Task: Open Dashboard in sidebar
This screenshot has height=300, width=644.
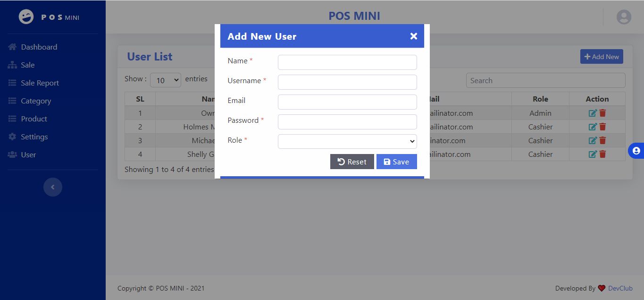Action: pyautogui.click(x=39, y=47)
